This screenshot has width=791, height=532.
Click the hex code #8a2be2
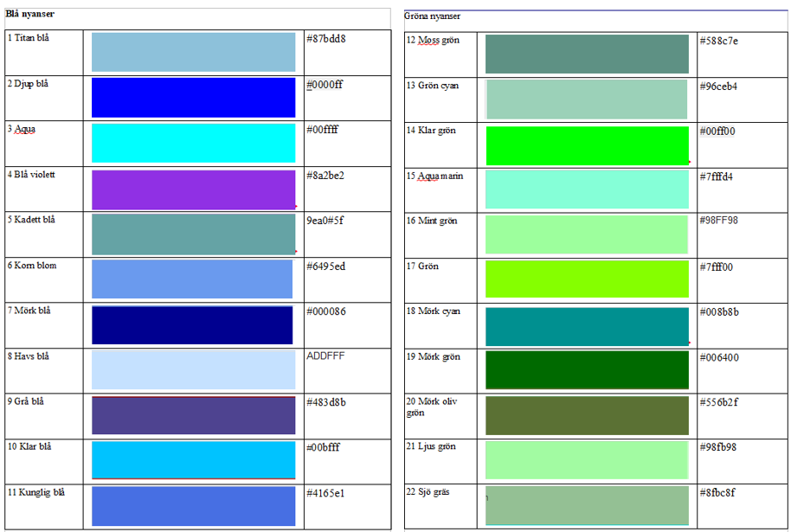[325, 176]
